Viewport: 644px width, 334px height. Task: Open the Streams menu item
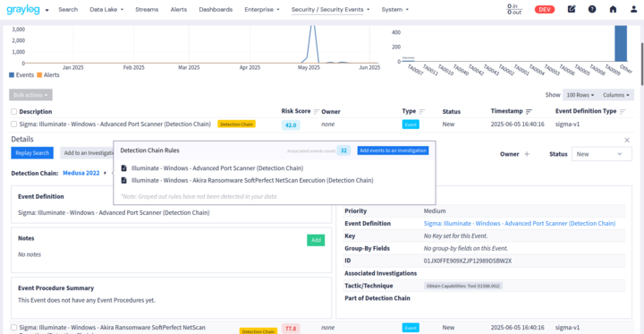tap(147, 10)
